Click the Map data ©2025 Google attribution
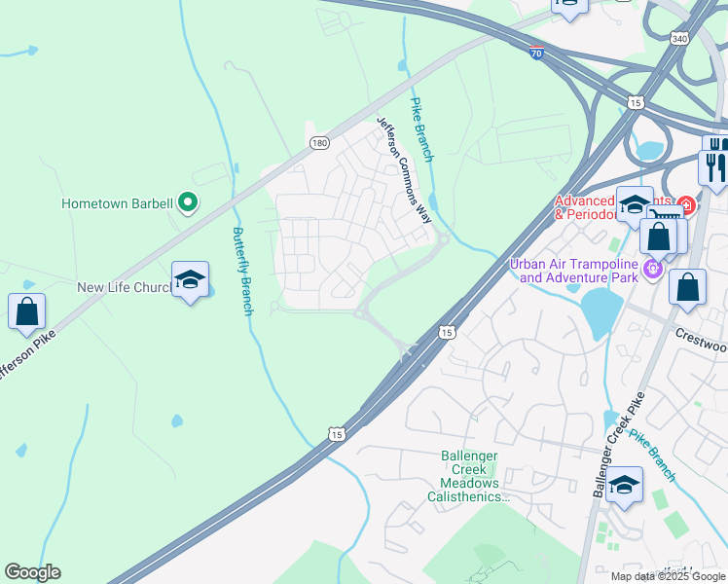Viewport: 728px width, 584px height. click(668, 577)
